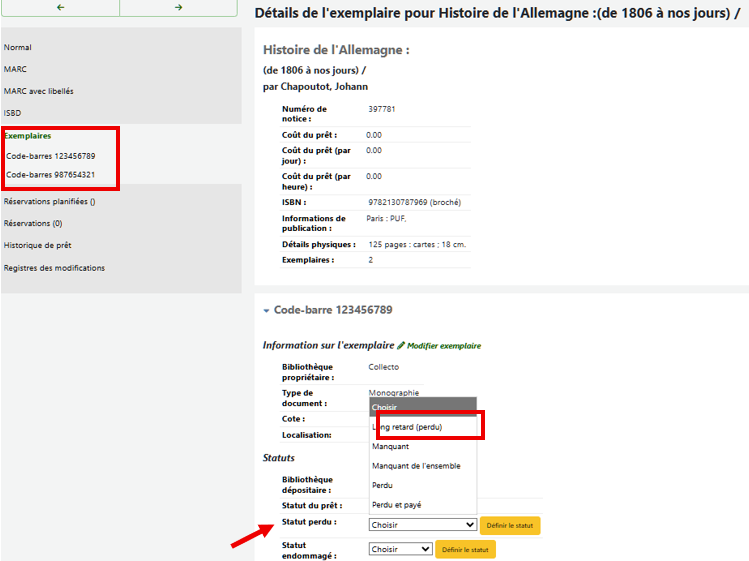Choose Perdu et payé option

423,505
